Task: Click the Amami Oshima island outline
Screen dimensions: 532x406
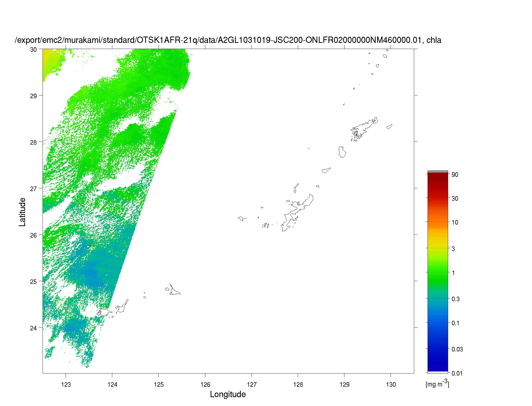Action: coord(364,129)
